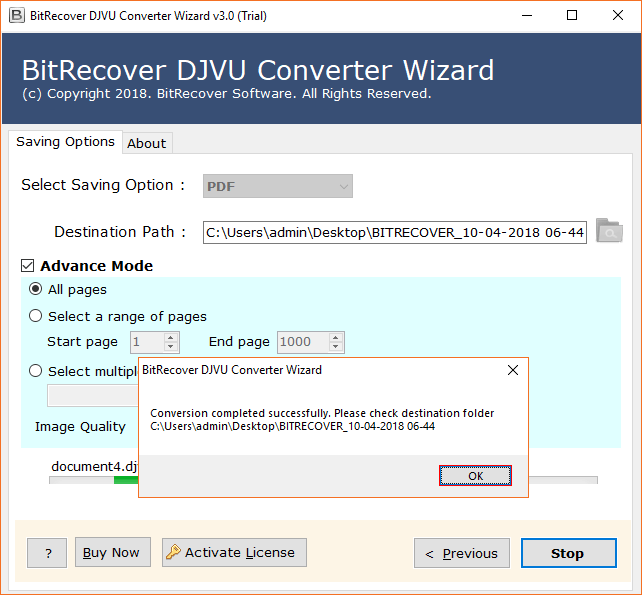642x595 pixels.
Task: Click the destination folder path in dialog
Action: [292, 426]
